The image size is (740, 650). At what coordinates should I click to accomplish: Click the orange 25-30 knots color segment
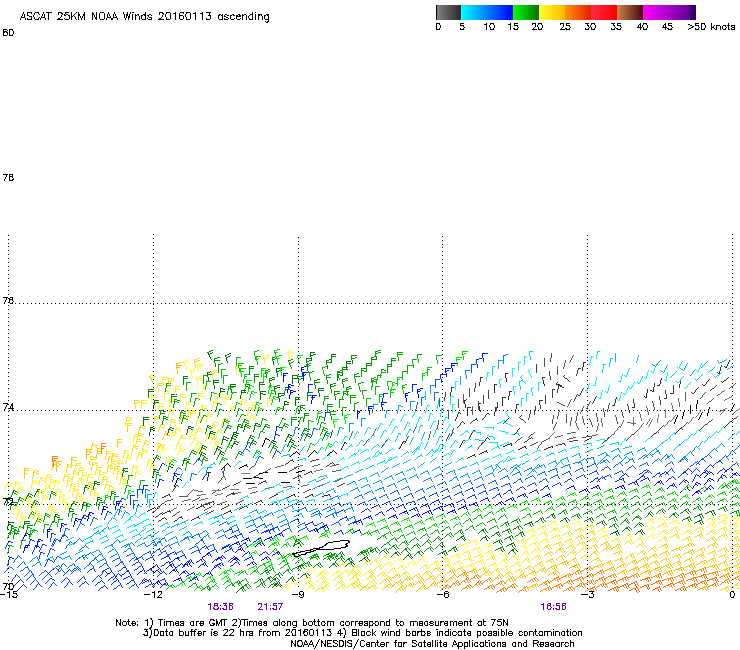[x=578, y=12]
